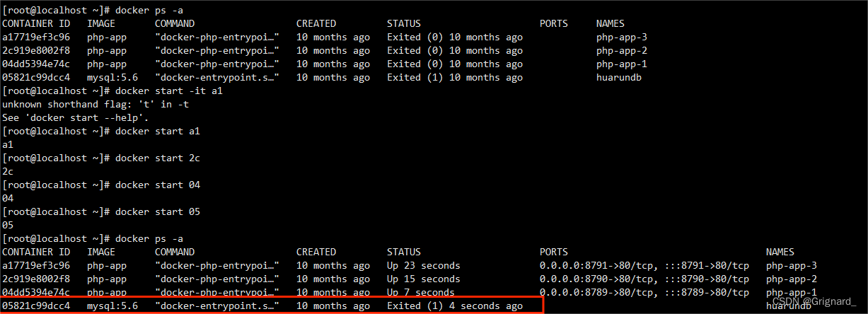Screen dimensions: 868x314
Task: Click the 'Up 7 seconds' status
Action: coord(421,292)
